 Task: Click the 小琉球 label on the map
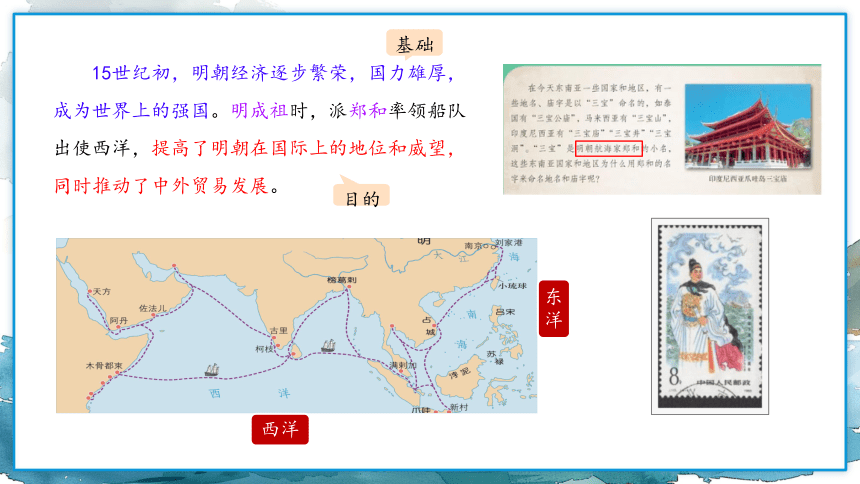[513, 285]
